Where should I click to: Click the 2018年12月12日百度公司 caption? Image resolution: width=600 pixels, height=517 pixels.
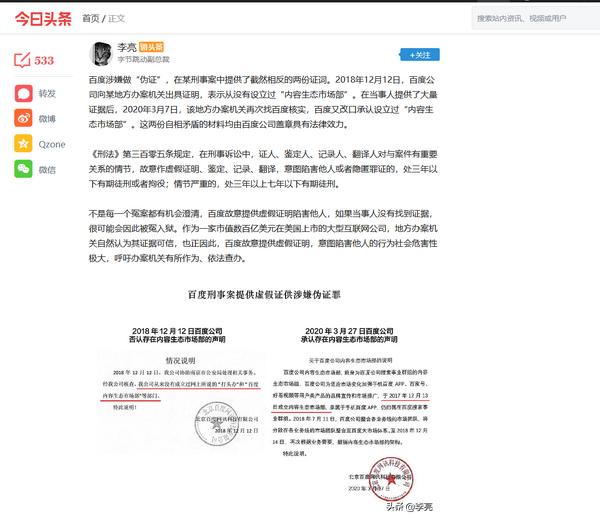177,335
